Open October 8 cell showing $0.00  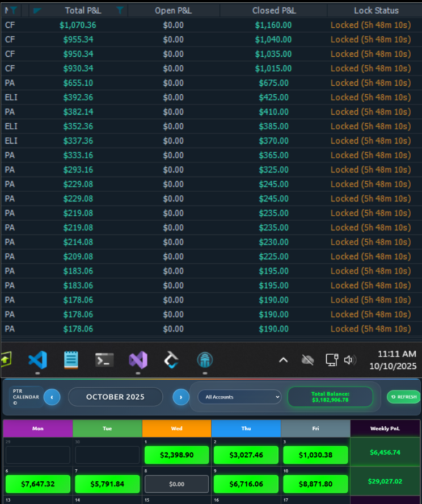click(x=176, y=484)
